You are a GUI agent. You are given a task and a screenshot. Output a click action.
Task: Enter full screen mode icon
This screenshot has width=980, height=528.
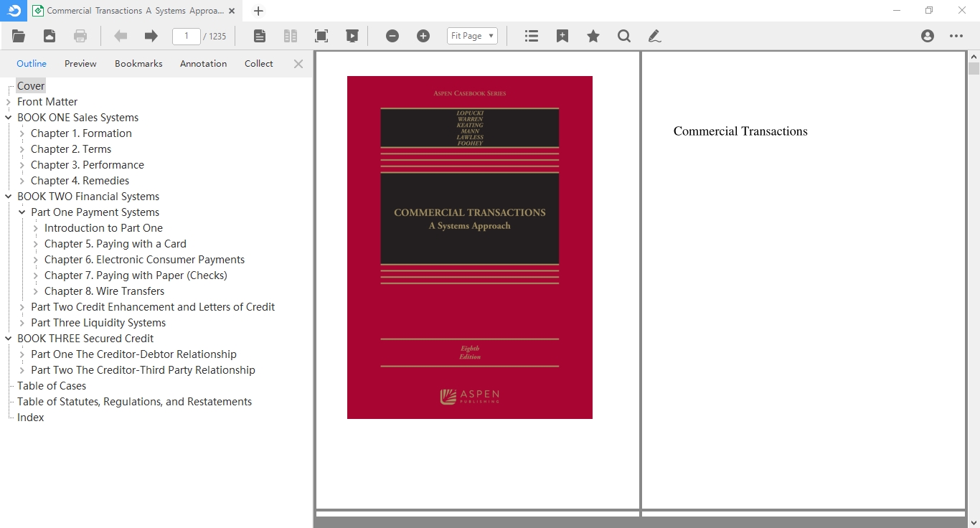pos(321,36)
